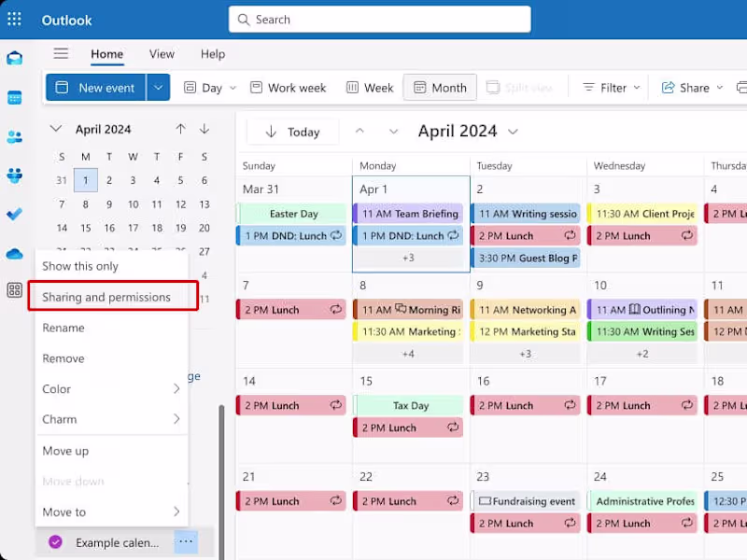
Task: Open the Fundraising event
Action: (526, 501)
